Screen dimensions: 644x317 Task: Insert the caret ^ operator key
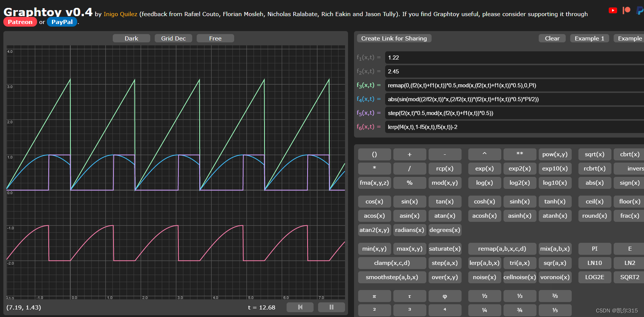click(484, 154)
